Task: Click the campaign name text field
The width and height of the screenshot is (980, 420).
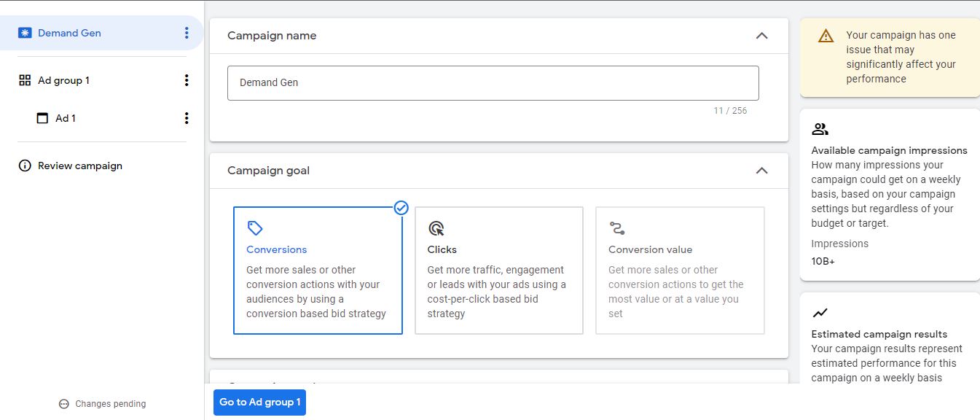Action: tap(493, 83)
